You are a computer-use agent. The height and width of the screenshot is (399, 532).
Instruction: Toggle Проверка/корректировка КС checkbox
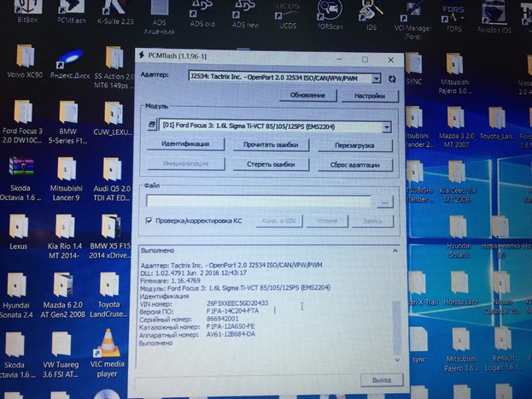(149, 221)
